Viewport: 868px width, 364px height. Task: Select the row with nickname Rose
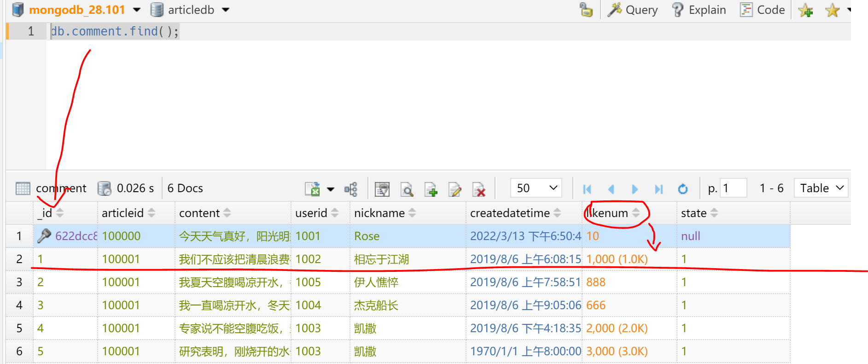pos(367,236)
